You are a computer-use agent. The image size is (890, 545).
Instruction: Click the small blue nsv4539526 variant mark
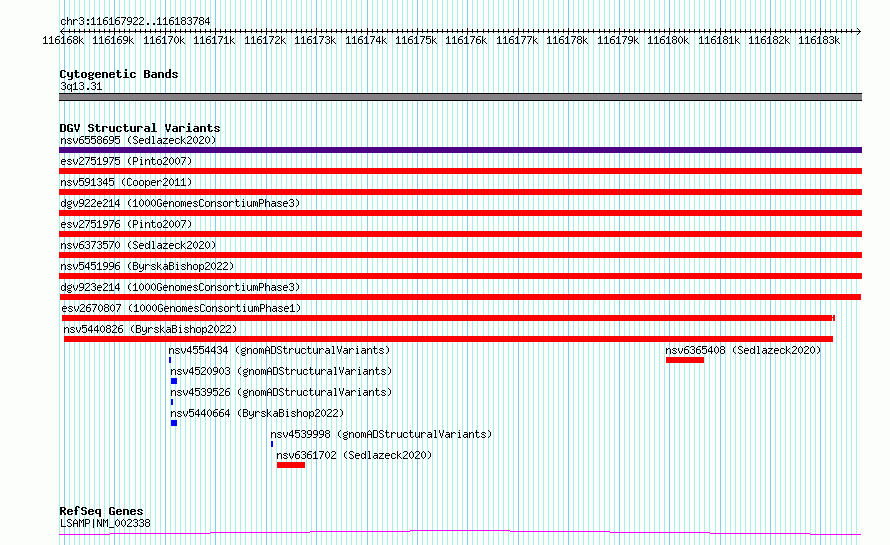tap(172, 402)
